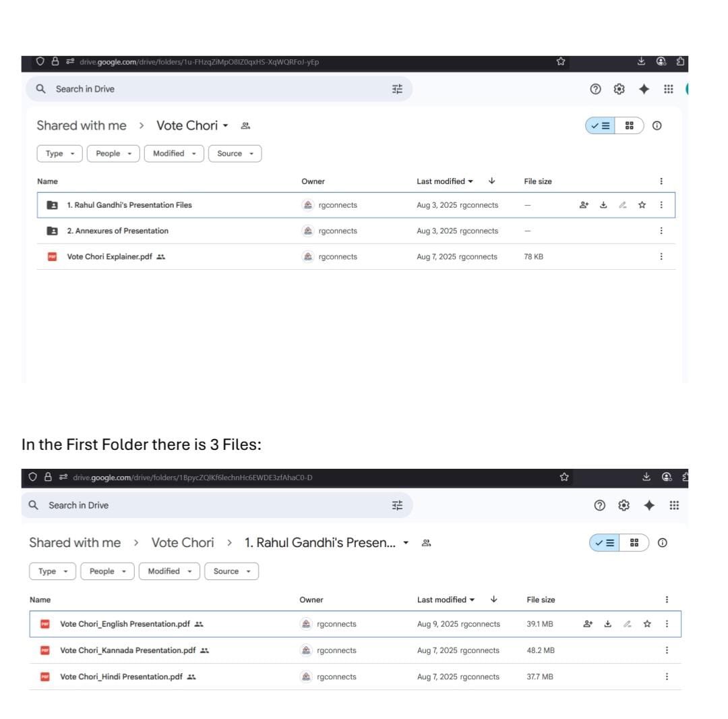Image resolution: width=728 pixels, height=719 pixels.
Task: Switch to grid layout in top Drive window
Action: tap(629, 125)
